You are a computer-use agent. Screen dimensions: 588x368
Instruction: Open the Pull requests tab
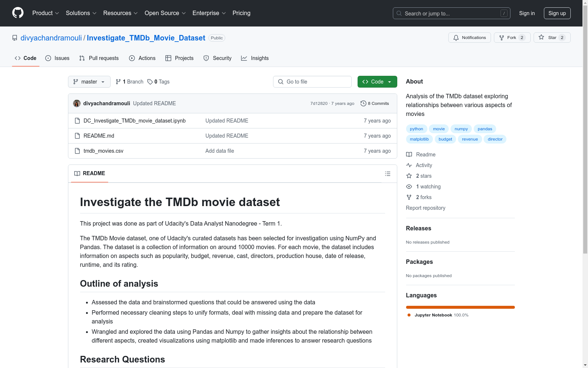[x=99, y=58]
